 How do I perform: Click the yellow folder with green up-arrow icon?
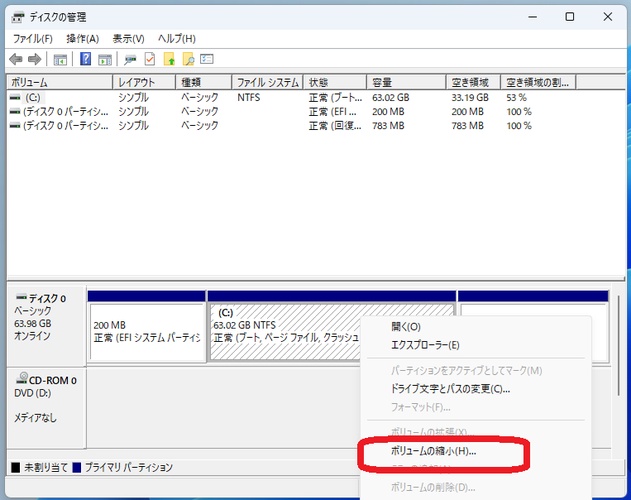[169, 59]
